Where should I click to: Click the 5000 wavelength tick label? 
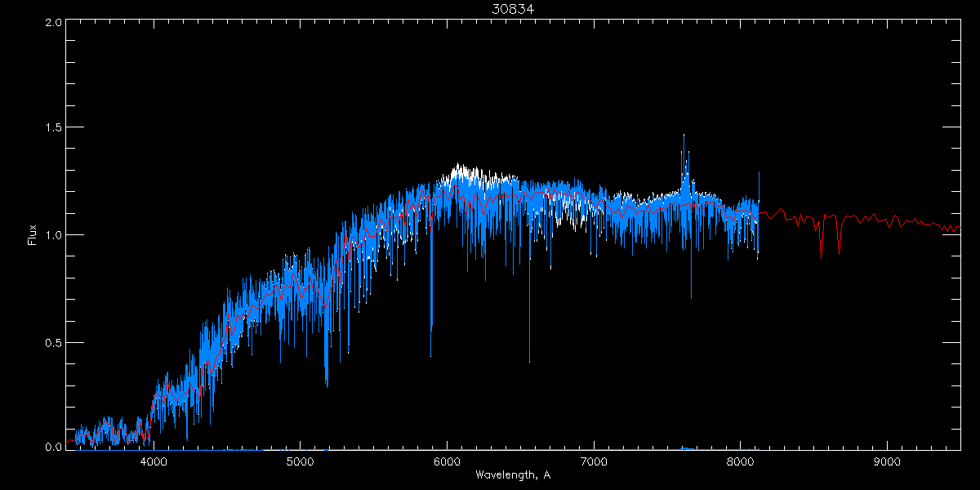pos(300,461)
